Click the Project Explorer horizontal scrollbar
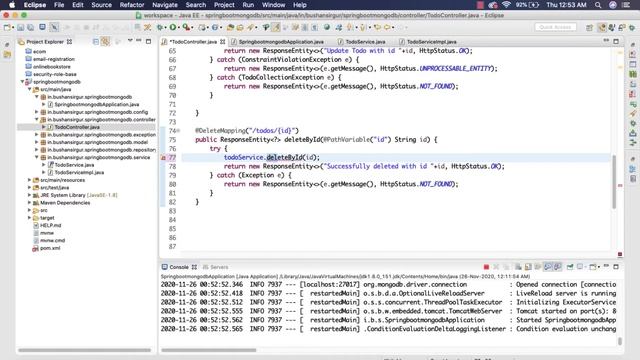Viewport: 640px width, 360px height. coord(84,350)
